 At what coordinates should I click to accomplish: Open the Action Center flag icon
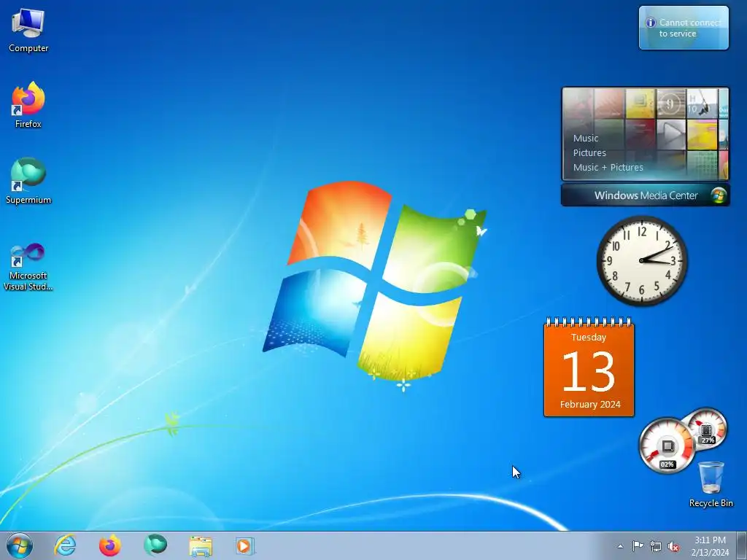[638, 546]
